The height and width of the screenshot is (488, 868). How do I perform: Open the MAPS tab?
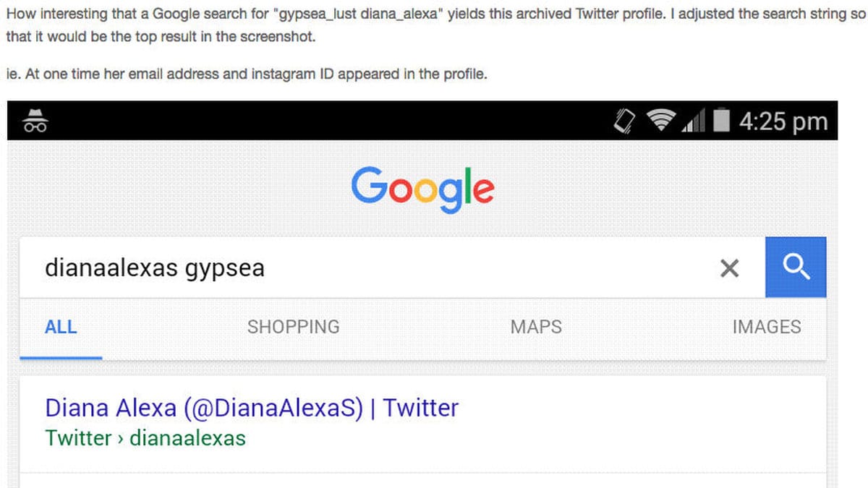(x=536, y=327)
